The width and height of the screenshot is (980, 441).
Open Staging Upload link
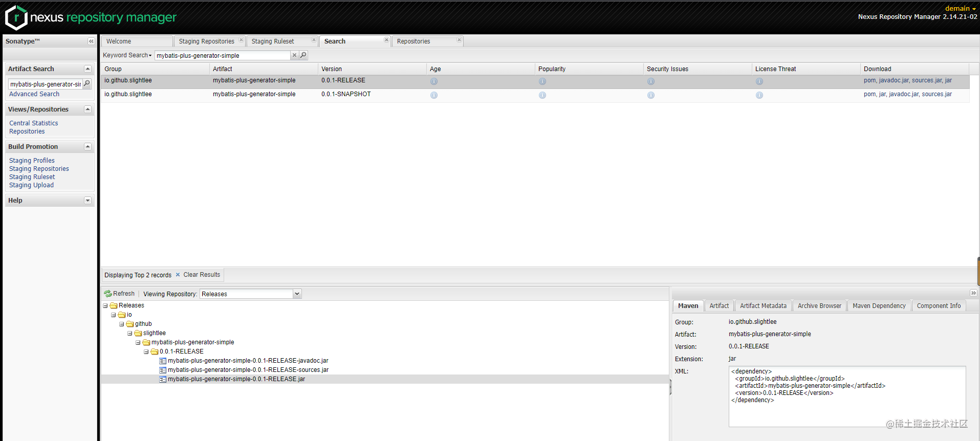point(31,185)
